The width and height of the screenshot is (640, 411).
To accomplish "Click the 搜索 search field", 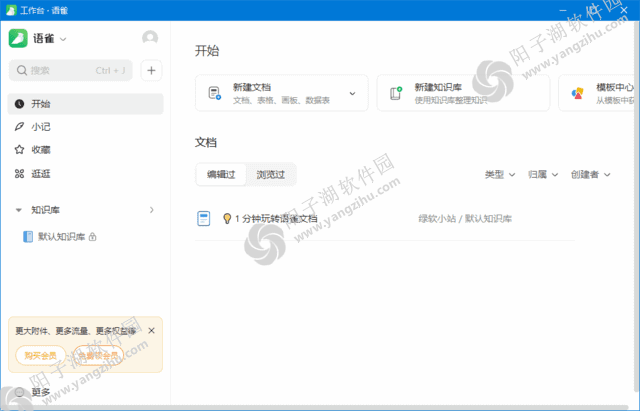I will point(71,70).
